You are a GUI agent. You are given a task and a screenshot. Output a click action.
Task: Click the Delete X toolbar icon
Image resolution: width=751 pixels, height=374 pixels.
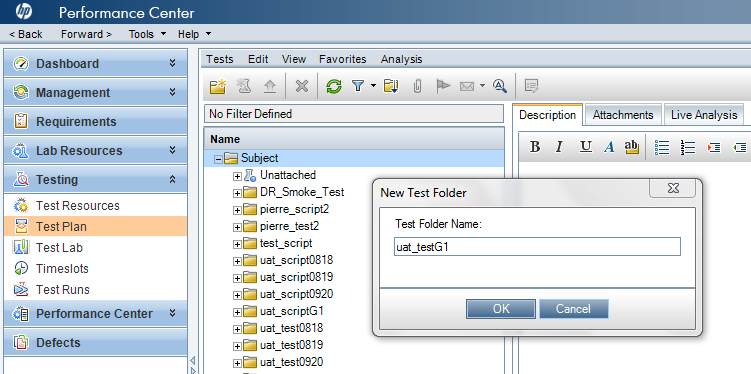(301, 86)
